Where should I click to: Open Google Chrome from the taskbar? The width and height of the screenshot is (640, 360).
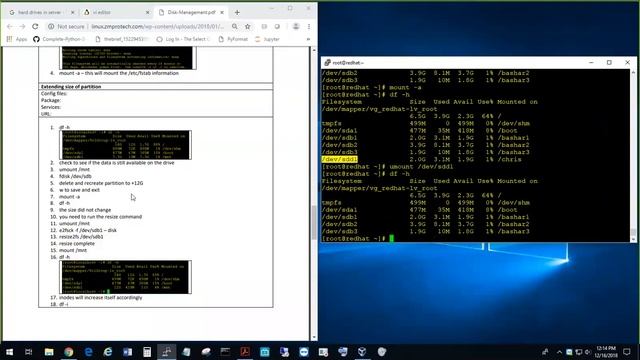point(69,352)
